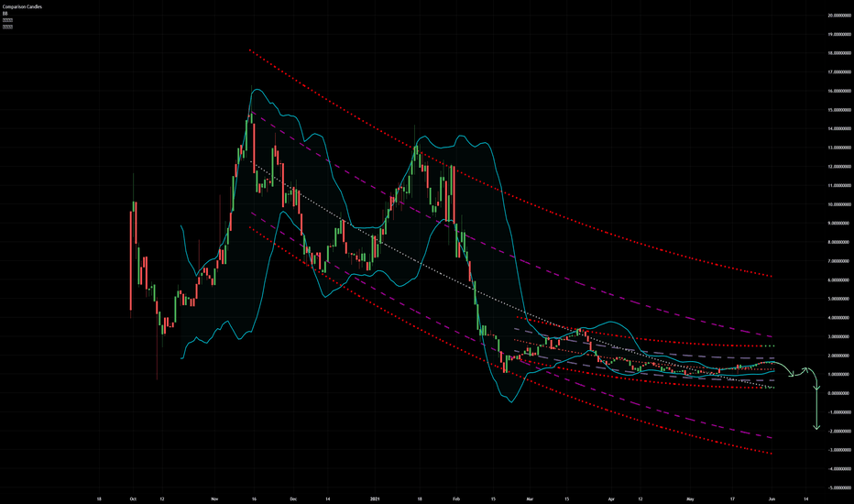Click the 8.00000000 price axis label
This screenshot has width=854, height=504.
840,242
